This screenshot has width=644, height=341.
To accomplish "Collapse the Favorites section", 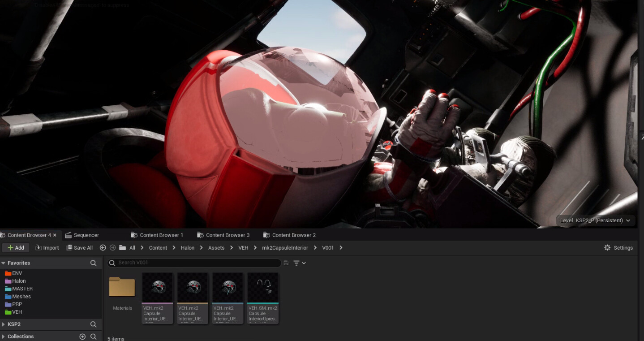I will (x=4, y=263).
